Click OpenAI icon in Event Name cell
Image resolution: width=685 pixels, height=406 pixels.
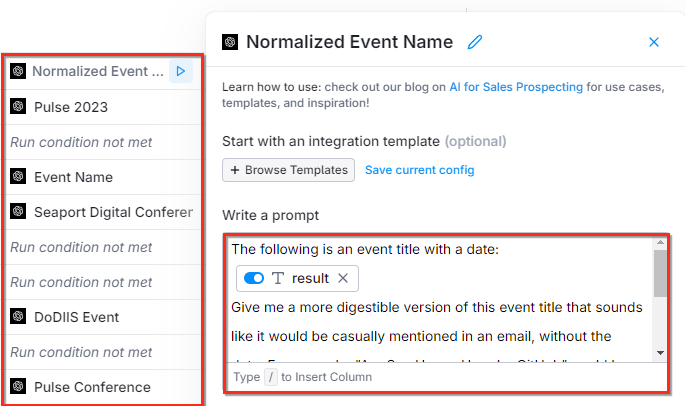click(18, 176)
